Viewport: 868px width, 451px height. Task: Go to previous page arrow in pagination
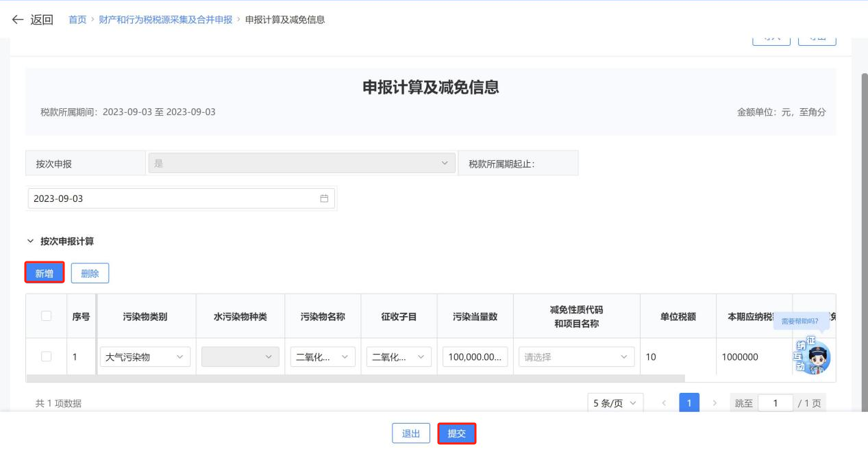(x=664, y=403)
